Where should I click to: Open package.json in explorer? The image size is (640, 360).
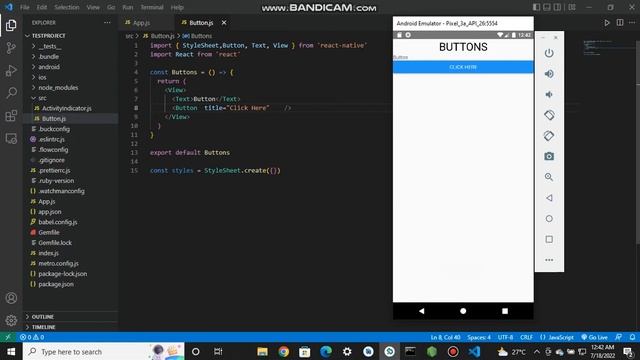click(x=56, y=284)
